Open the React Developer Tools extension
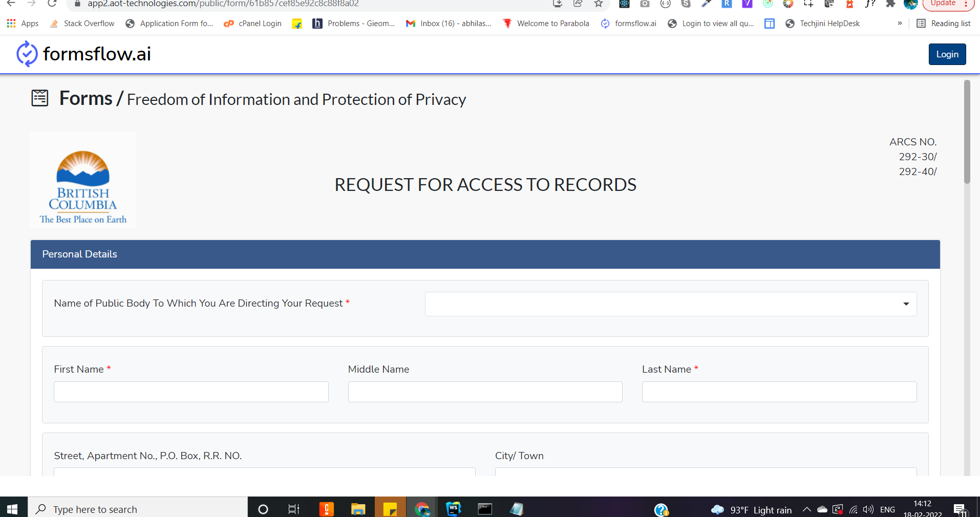The image size is (980, 517). (624, 4)
